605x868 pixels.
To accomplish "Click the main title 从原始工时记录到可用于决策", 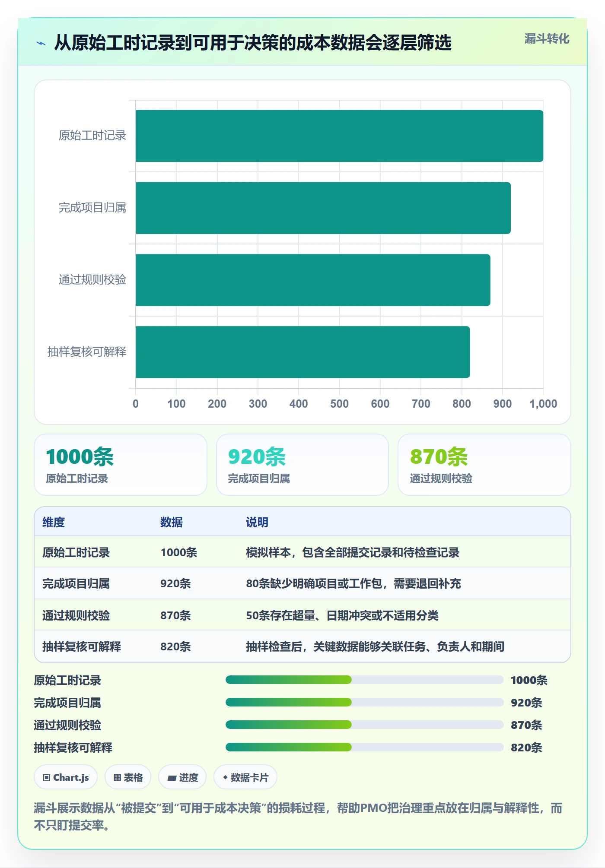I will 253,43.
